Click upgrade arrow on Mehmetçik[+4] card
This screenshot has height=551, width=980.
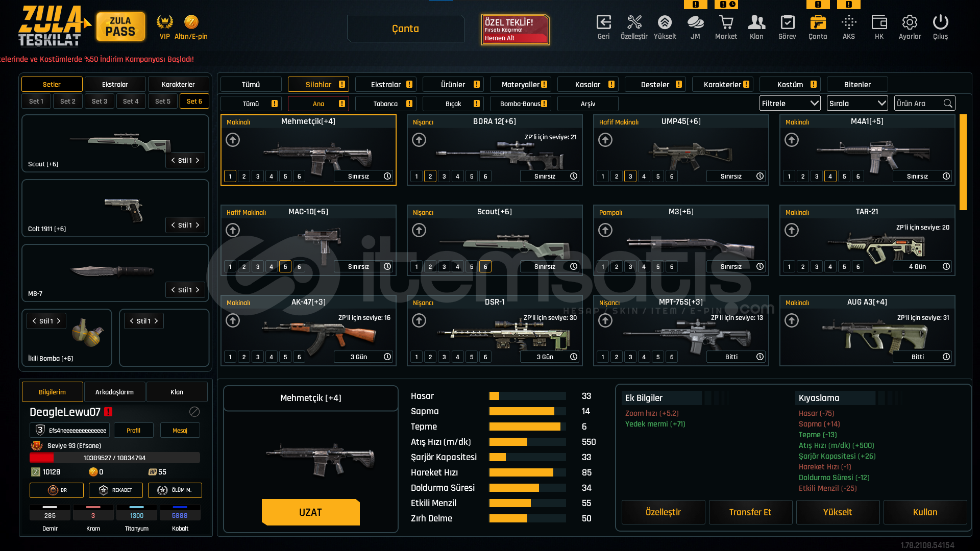click(233, 140)
